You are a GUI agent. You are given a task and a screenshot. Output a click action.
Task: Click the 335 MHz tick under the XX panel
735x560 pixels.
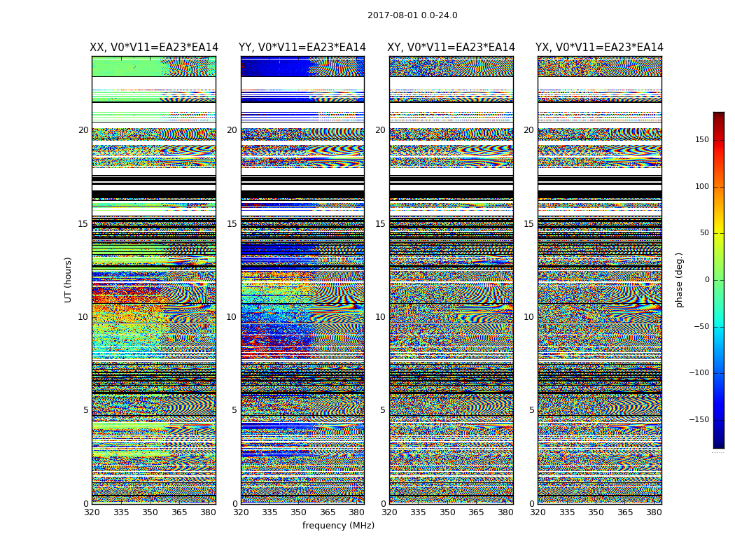[121, 512]
